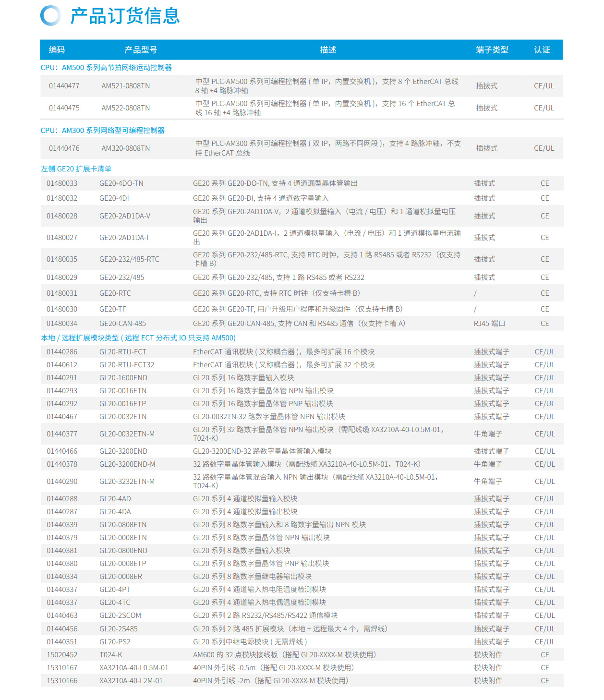This screenshot has height=700, width=604.
Task: Open the CPU AM500 series section heading
Action: pyautogui.click(x=106, y=68)
